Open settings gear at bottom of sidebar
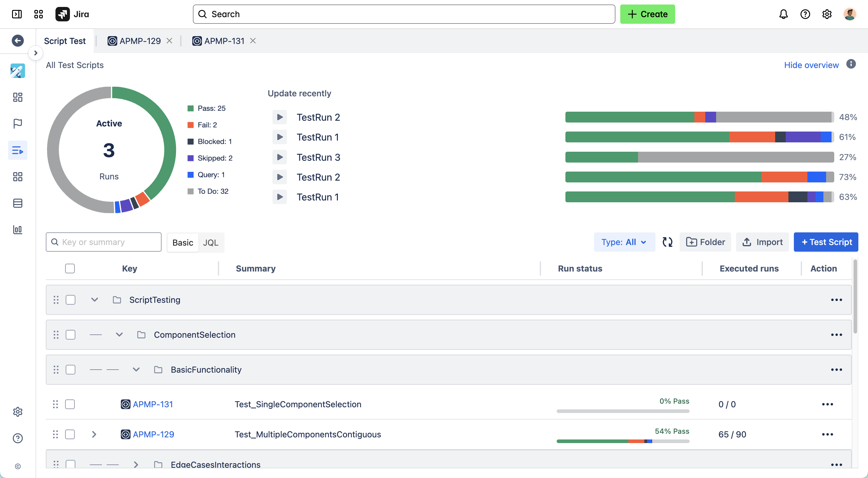 [17, 411]
